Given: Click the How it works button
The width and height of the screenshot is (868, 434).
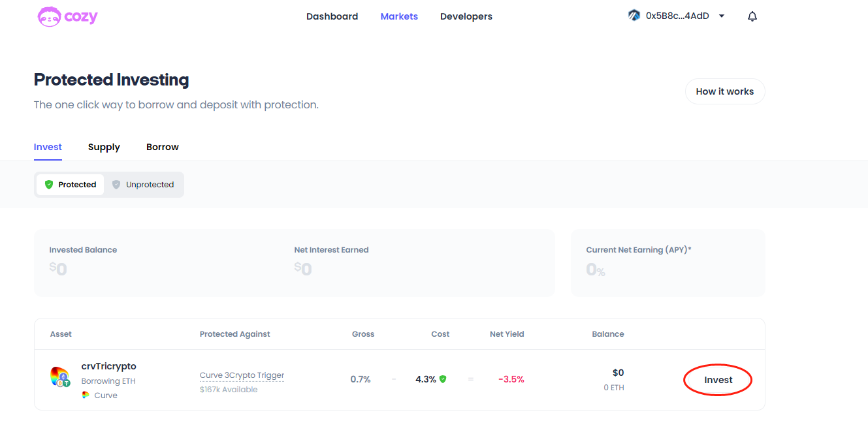Looking at the screenshot, I should 724,91.
